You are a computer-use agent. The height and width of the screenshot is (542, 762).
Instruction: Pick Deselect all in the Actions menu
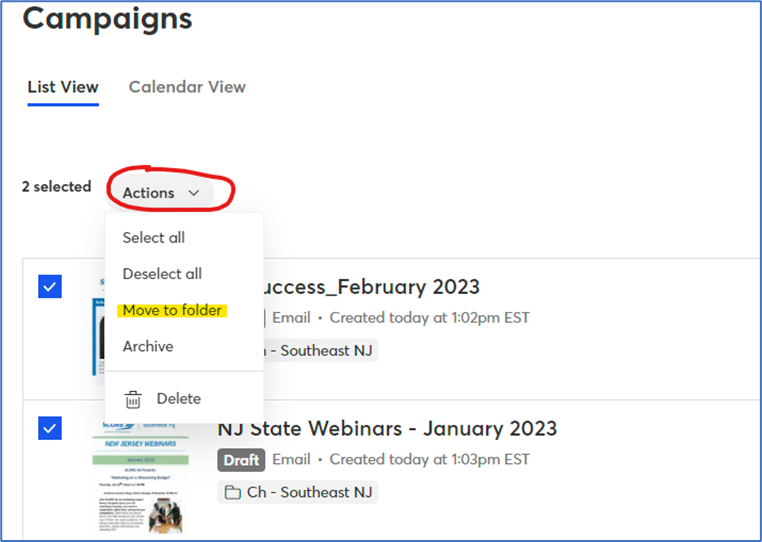tap(162, 274)
